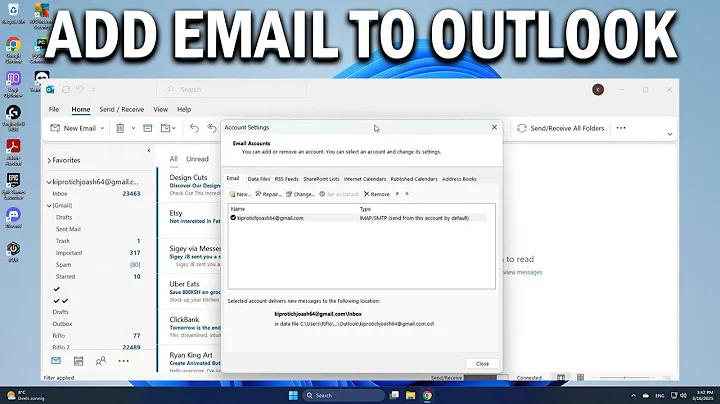Click the Move to folder icon

[166, 129]
